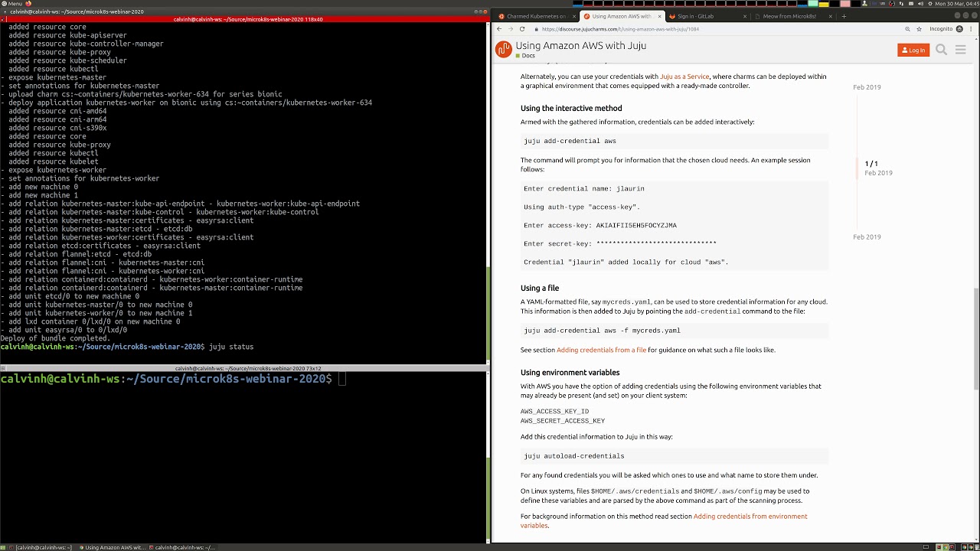Click the page title Using Amazon AWS with Juju
The width and height of the screenshot is (980, 551).
click(581, 46)
